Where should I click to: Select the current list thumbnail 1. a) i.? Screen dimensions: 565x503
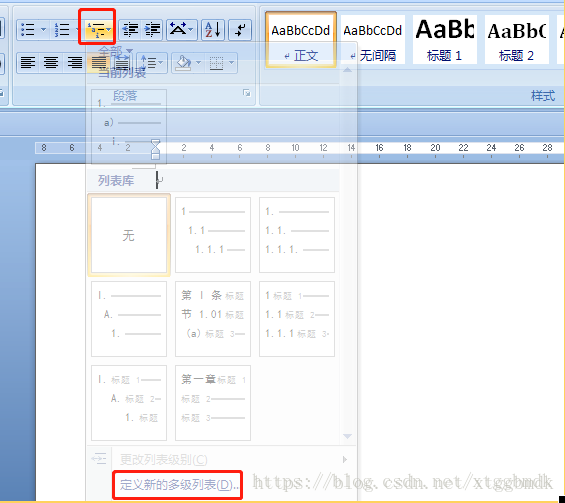129,126
